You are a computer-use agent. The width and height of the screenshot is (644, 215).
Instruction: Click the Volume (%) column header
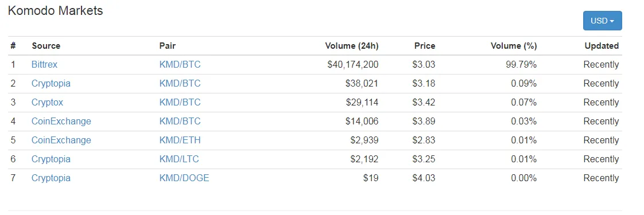513,46
